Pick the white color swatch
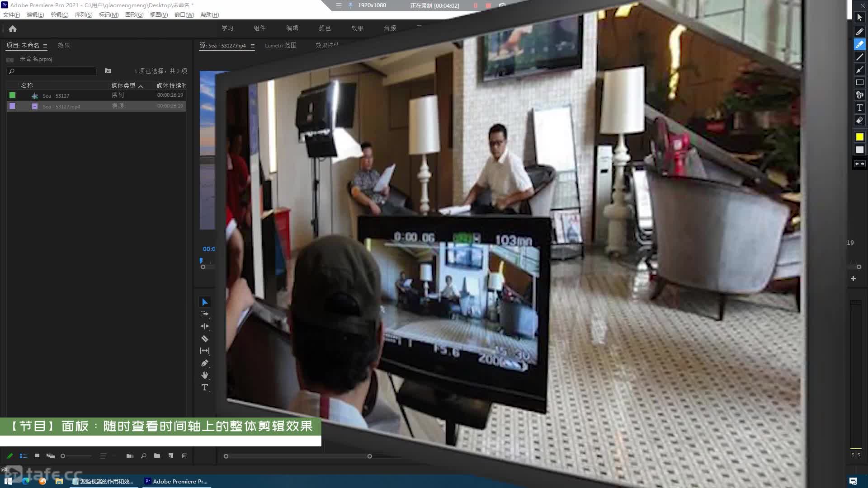 pyautogui.click(x=859, y=150)
